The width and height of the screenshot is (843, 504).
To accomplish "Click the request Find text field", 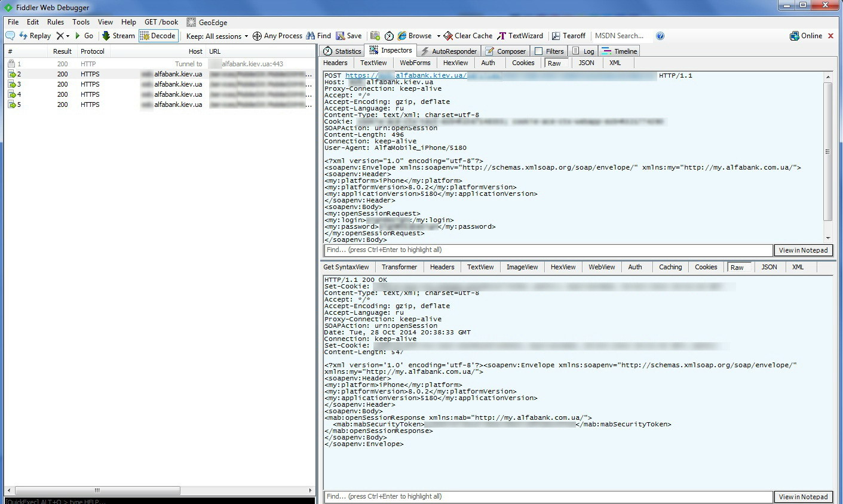I will coord(548,250).
